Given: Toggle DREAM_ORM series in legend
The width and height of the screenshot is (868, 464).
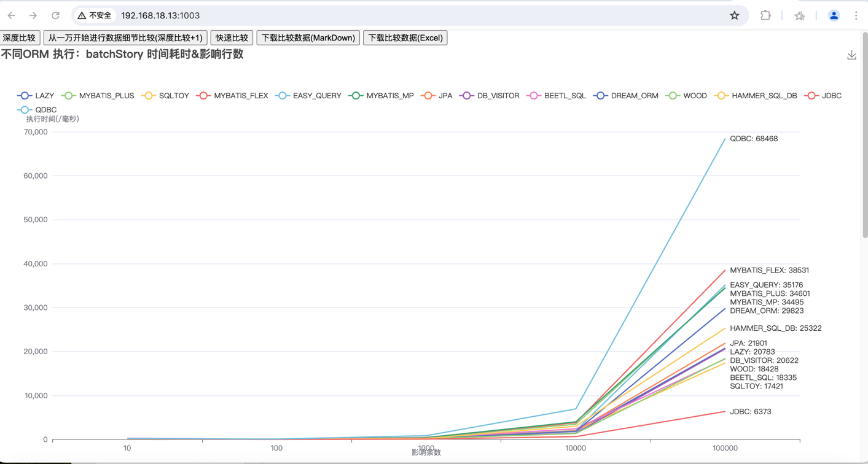Looking at the screenshot, I should tap(626, 96).
